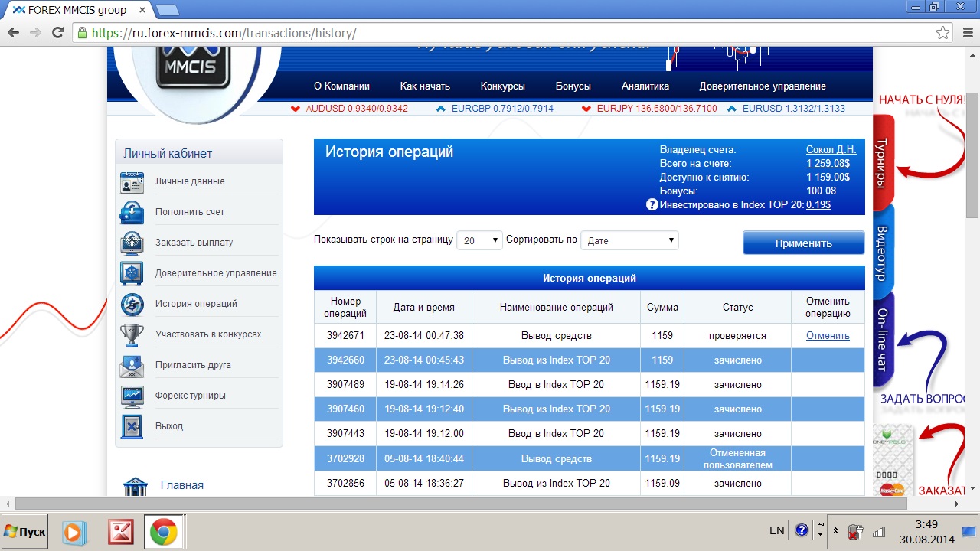
Task: Click the История операций sidebar icon
Action: click(x=132, y=304)
